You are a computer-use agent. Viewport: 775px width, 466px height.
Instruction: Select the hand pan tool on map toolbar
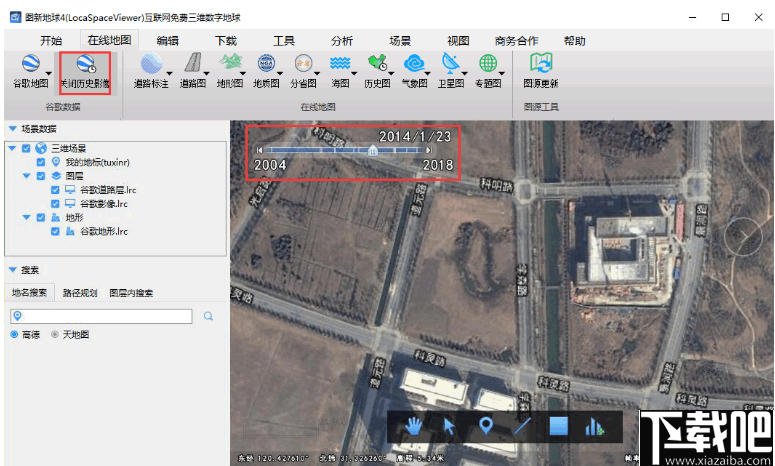(x=413, y=426)
